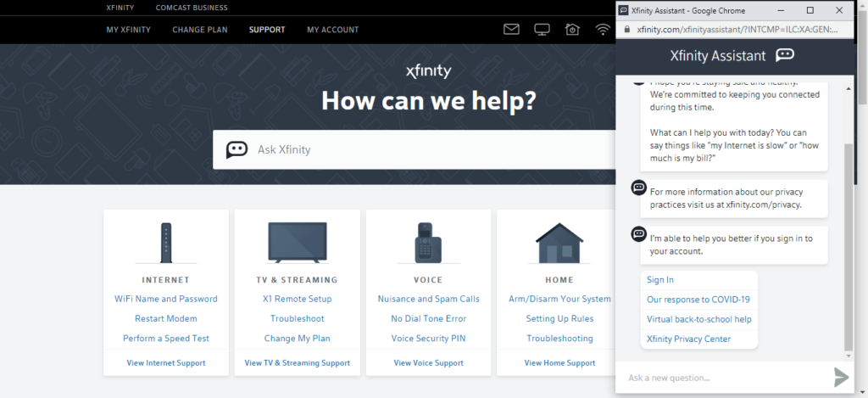The image size is (868, 398).
Task: Click the How can we help? heading
Action: coord(428,101)
